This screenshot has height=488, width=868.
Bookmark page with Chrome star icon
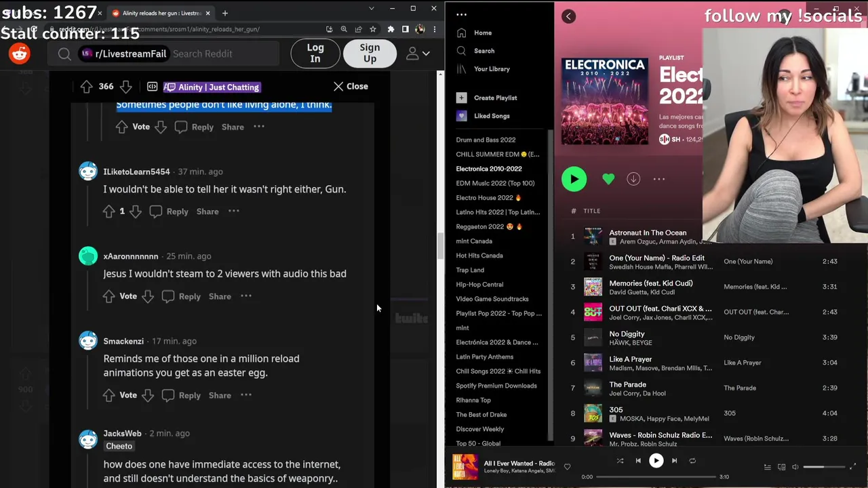pos(372,29)
